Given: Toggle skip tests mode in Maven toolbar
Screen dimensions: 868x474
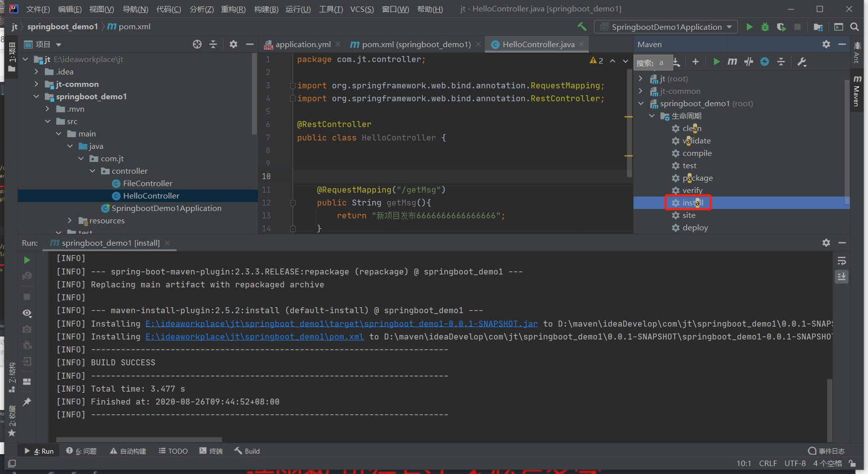Looking at the screenshot, I should click(x=749, y=62).
